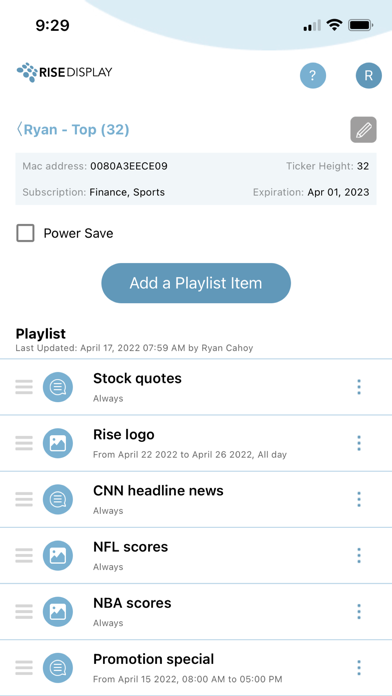Click the Wi-Fi status icon
Screen dimensions: 392x696
pos(333,25)
